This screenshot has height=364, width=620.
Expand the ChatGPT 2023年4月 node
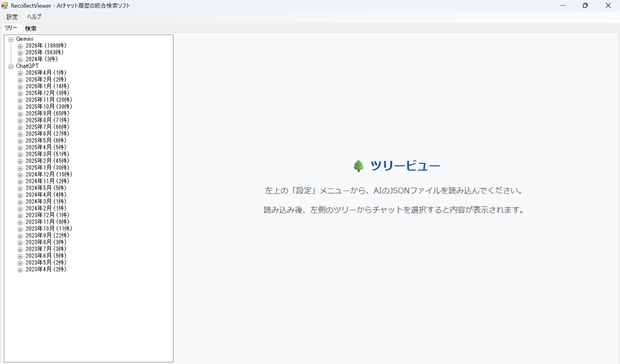pos(20,270)
